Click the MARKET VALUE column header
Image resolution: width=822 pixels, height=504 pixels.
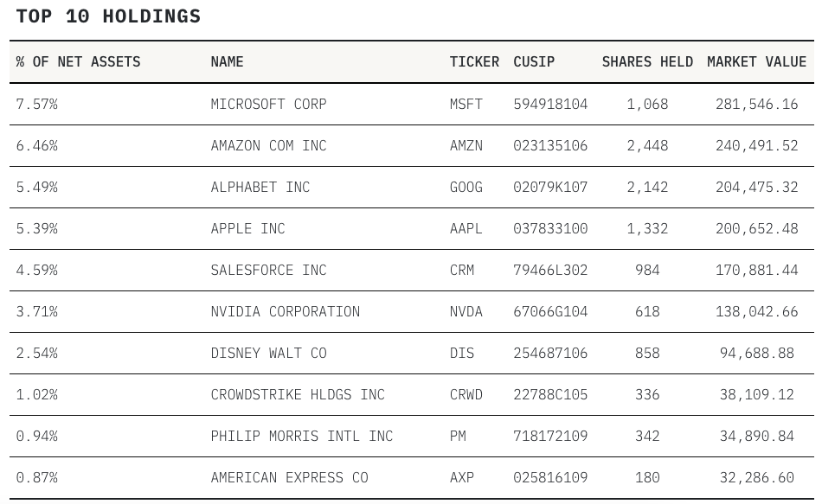[756, 62]
